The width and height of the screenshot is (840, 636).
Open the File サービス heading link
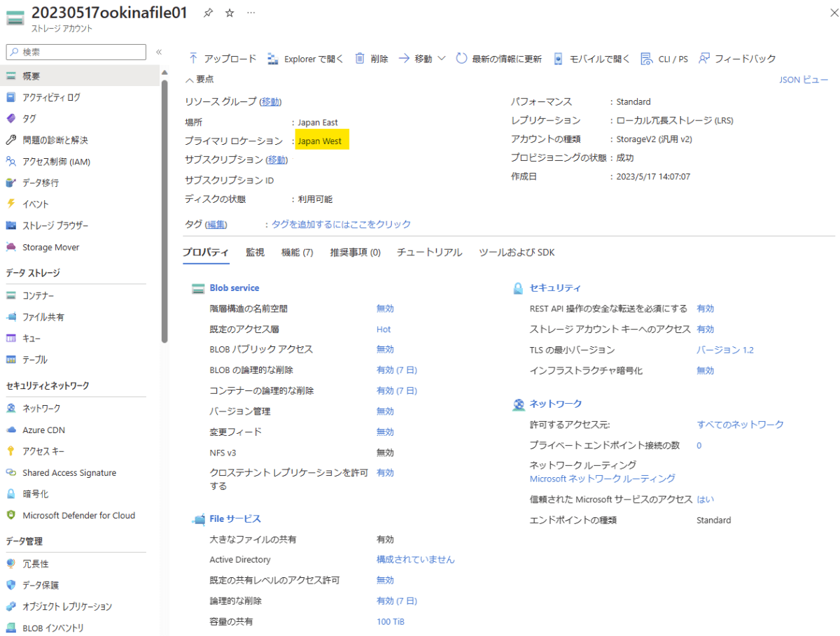(235, 519)
